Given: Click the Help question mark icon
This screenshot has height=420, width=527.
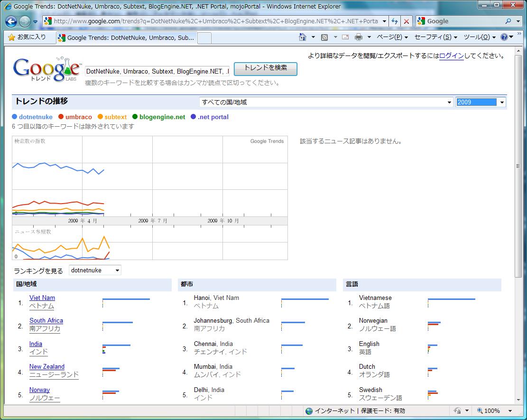Looking at the screenshot, I should point(504,37).
